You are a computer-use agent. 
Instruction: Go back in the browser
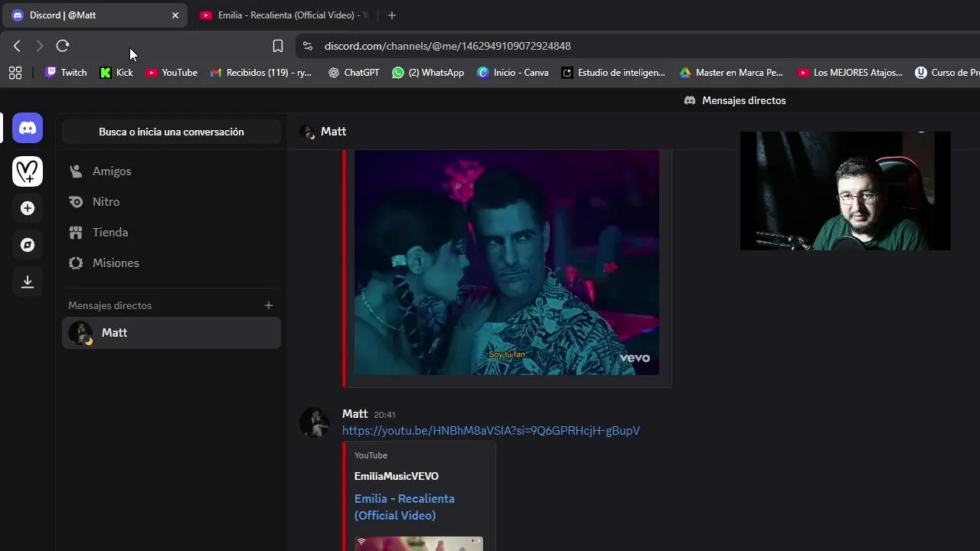17,46
